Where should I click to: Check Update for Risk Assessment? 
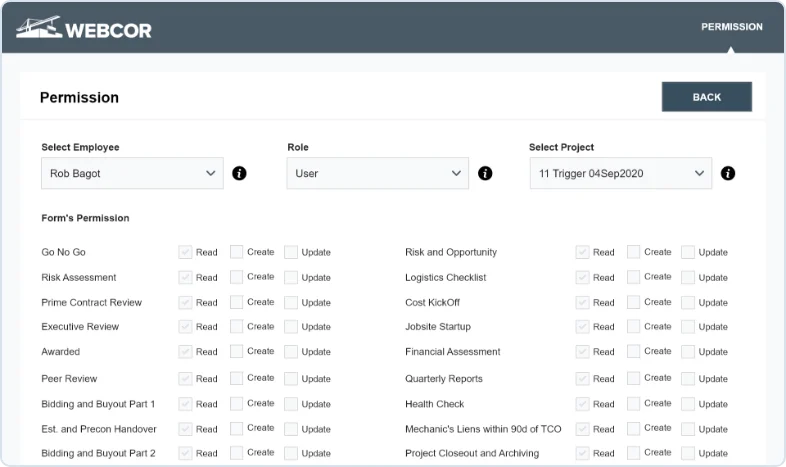pyautogui.click(x=291, y=277)
